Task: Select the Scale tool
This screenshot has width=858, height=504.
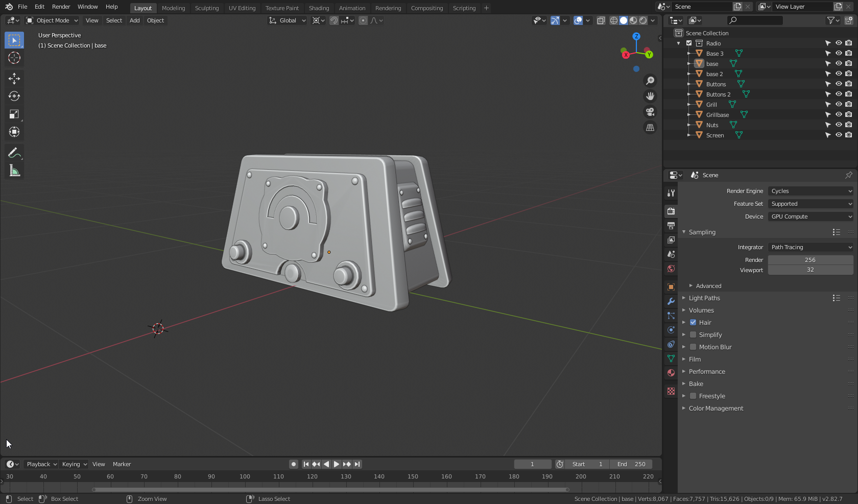Action: pyautogui.click(x=14, y=114)
